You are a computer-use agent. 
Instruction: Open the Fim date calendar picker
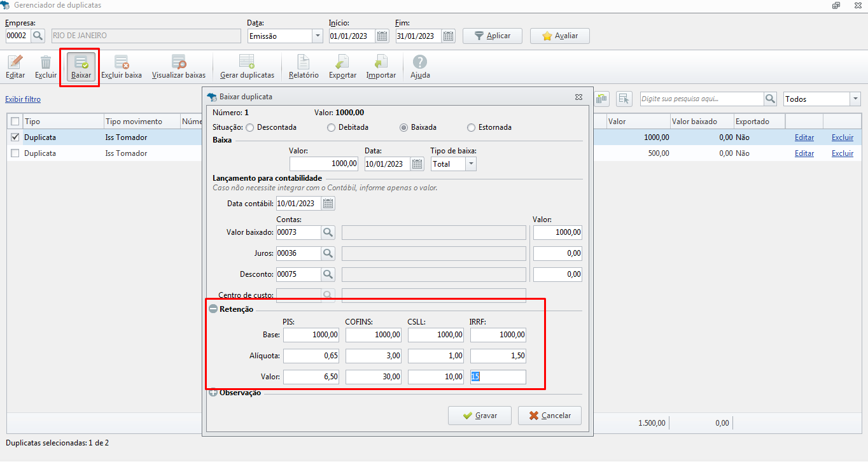click(x=449, y=36)
